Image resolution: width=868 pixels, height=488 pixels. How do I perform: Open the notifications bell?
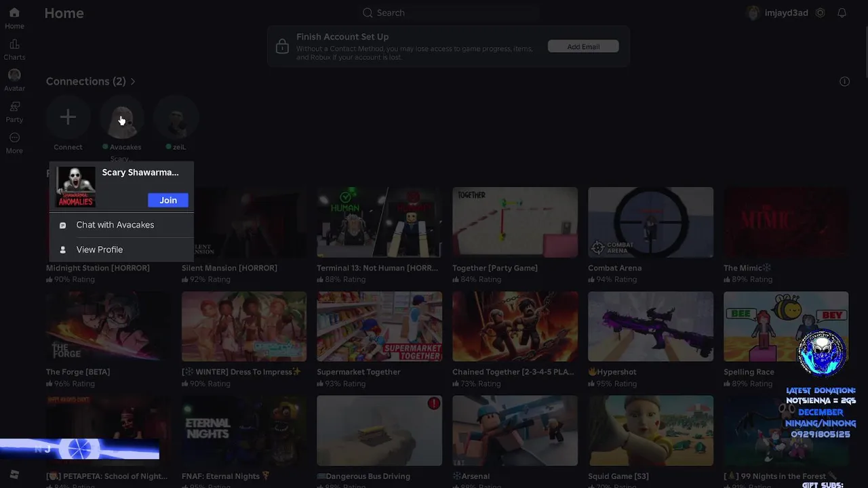[842, 13]
